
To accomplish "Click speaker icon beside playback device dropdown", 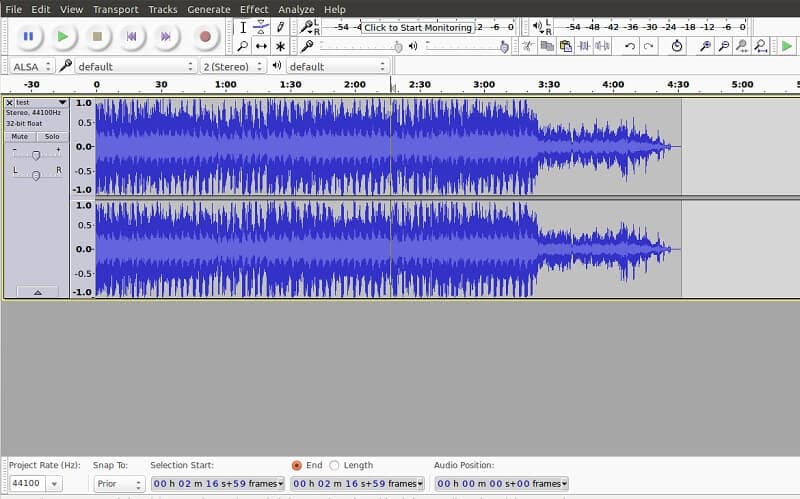I will (x=277, y=66).
